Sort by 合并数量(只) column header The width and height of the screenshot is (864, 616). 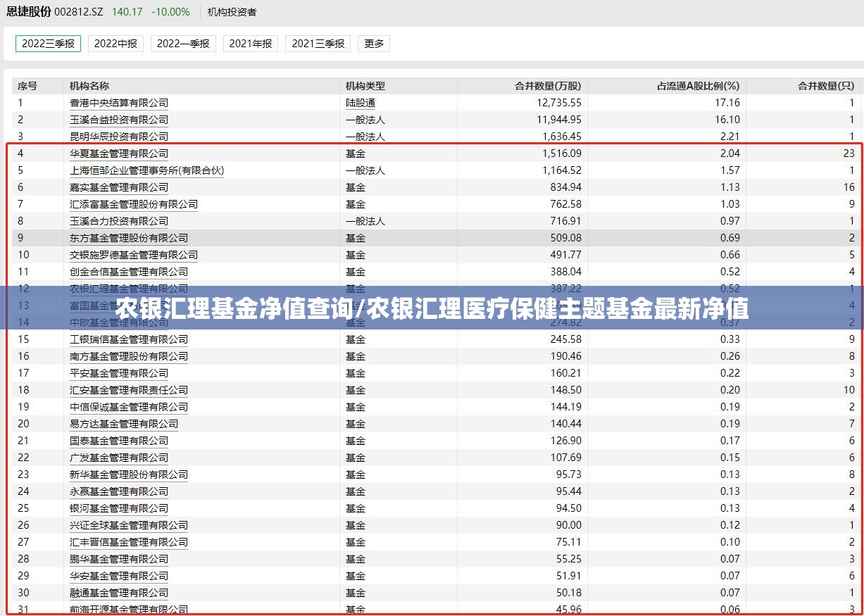[826, 86]
